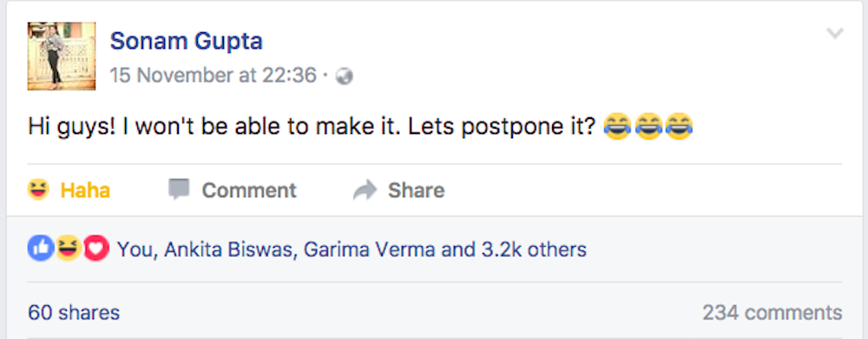Click the 15 November at 22:36 timestamp
The height and width of the screenshot is (339, 868).
[x=214, y=75]
